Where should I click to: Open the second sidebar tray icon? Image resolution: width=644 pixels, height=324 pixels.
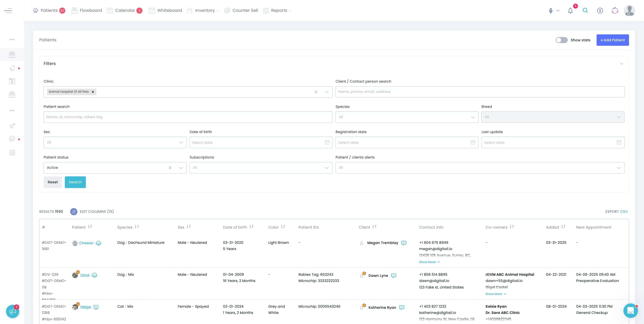12,95
